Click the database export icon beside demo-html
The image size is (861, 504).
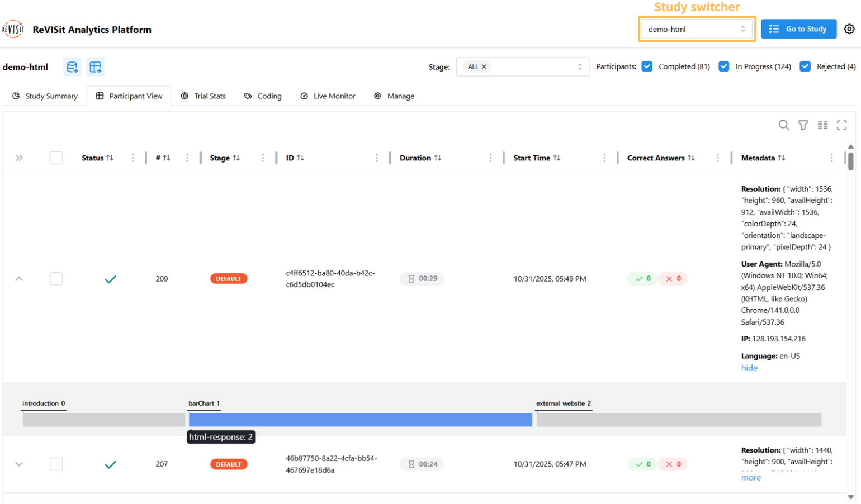pos(72,67)
